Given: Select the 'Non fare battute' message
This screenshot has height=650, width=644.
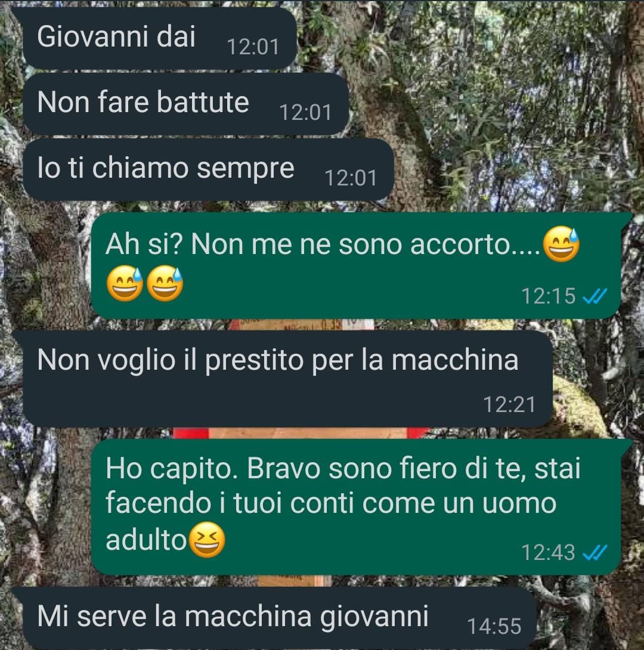Looking at the screenshot, I should (x=185, y=104).
